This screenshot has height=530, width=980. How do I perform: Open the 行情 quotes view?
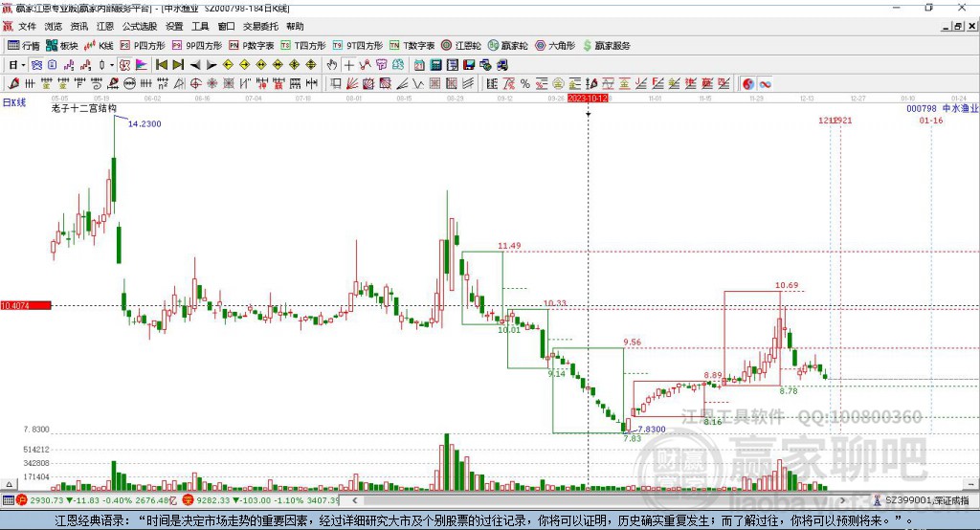24,46
